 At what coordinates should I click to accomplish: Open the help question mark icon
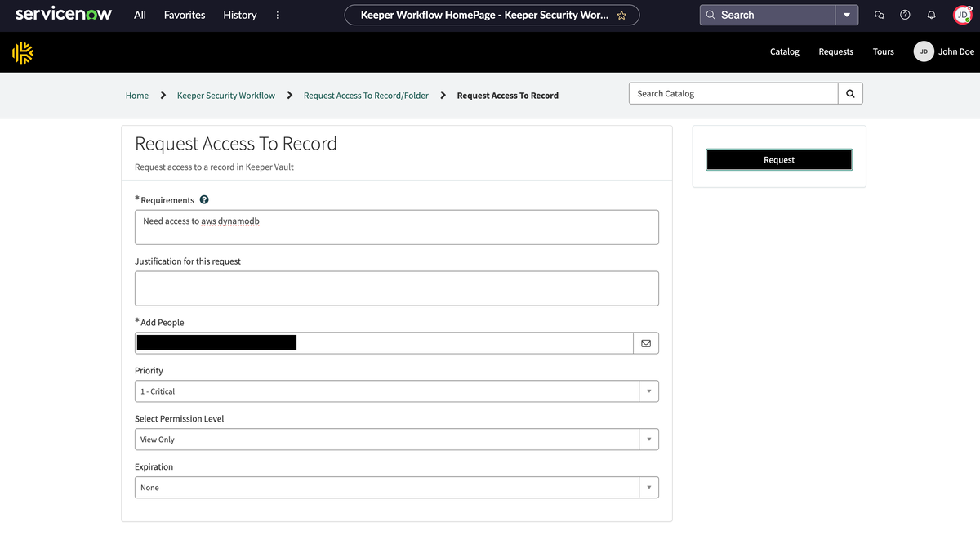[905, 16]
